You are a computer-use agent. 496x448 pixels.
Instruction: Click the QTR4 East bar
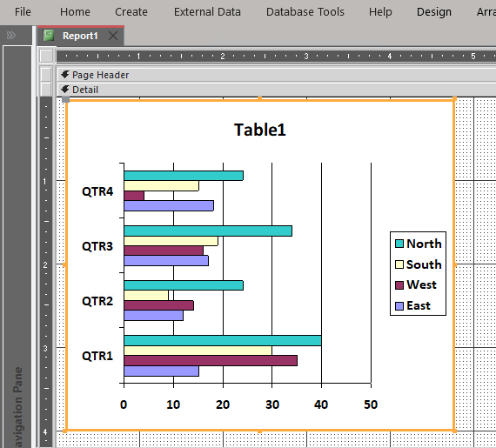(x=169, y=205)
